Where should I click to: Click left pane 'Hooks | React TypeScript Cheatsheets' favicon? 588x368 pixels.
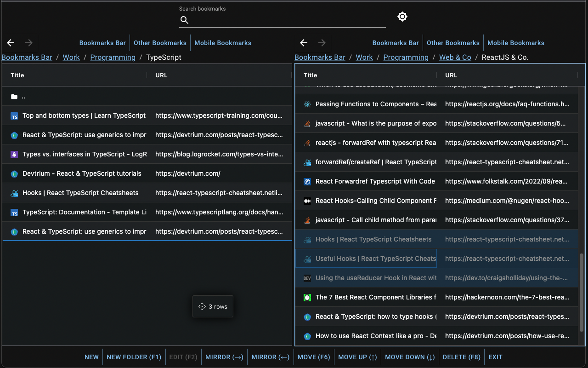14,193
